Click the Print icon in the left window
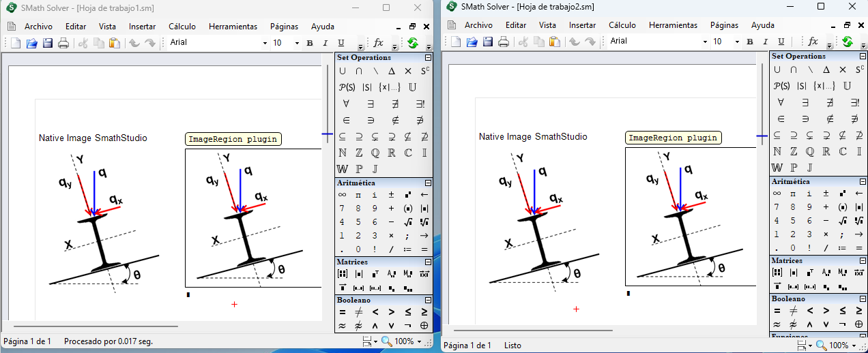868x353 pixels. (63, 43)
